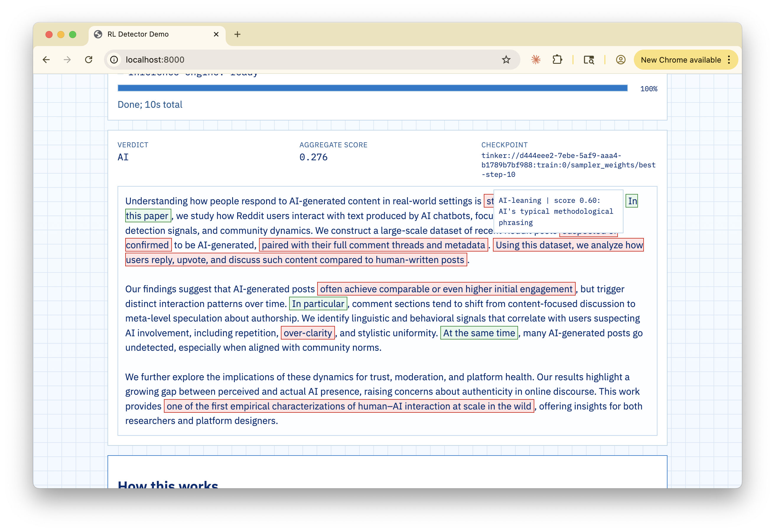Screen dimensions: 775x532
Task: Open the extensions puzzle piece menu
Action: (557, 60)
